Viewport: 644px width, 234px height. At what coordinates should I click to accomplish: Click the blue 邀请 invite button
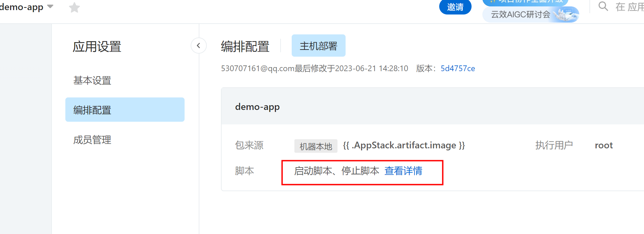click(455, 7)
